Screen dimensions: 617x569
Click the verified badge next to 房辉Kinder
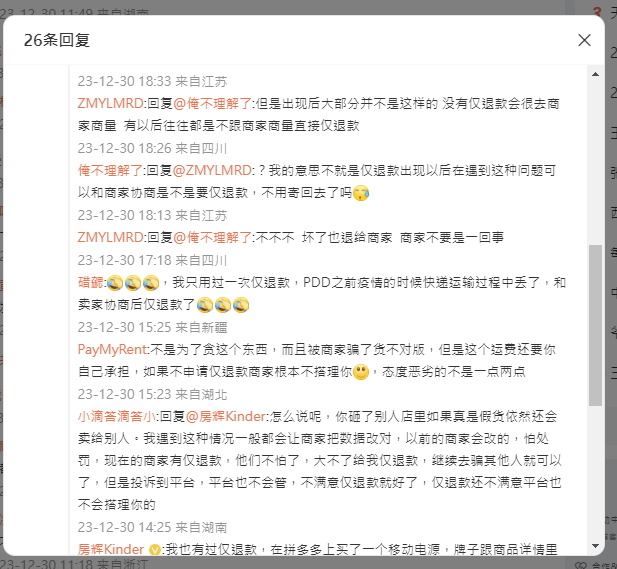click(x=155, y=550)
